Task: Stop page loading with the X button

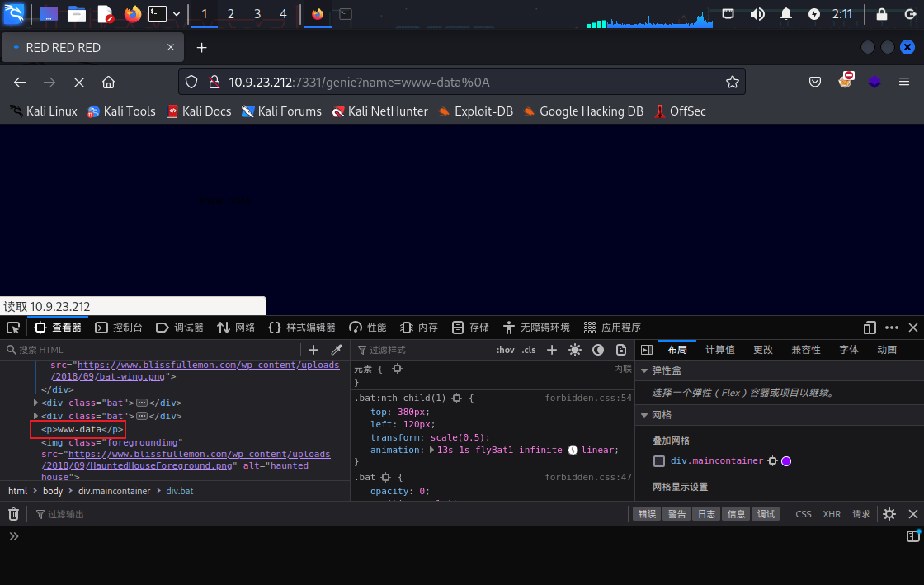Action: [78, 82]
